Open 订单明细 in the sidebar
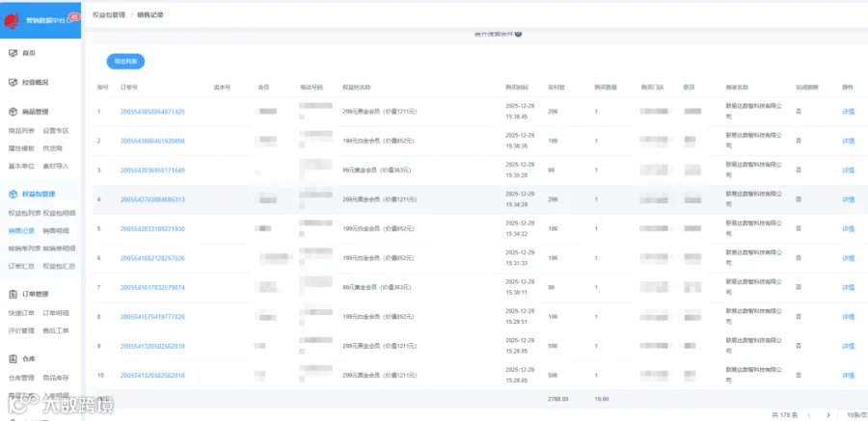The height and width of the screenshot is (421, 868). pyautogui.click(x=56, y=313)
